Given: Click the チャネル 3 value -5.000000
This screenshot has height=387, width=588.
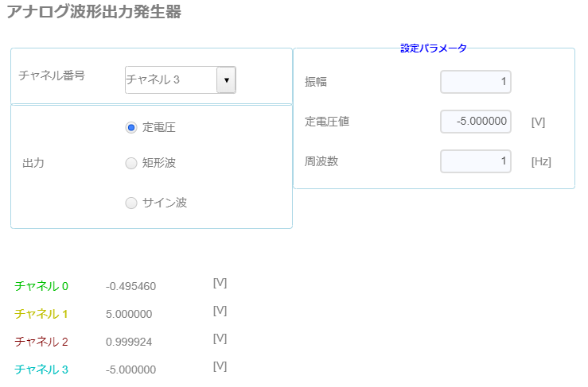Looking at the screenshot, I should pos(130,370).
